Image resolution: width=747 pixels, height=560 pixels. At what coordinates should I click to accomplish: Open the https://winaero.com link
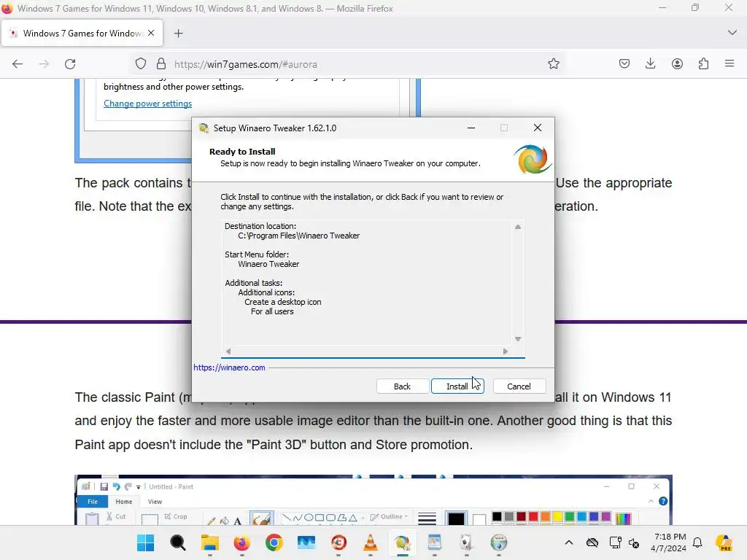point(229,367)
